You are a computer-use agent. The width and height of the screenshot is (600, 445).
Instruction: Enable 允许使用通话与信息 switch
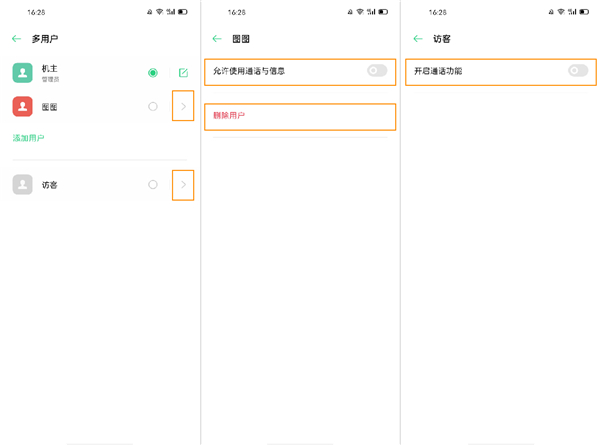[x=376, y=71]
